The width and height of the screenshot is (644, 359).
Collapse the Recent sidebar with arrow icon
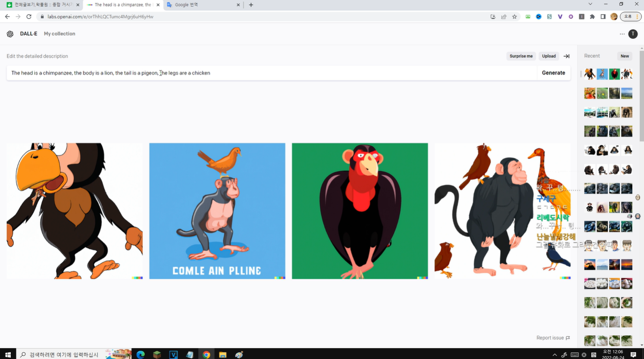click(566, 56)
